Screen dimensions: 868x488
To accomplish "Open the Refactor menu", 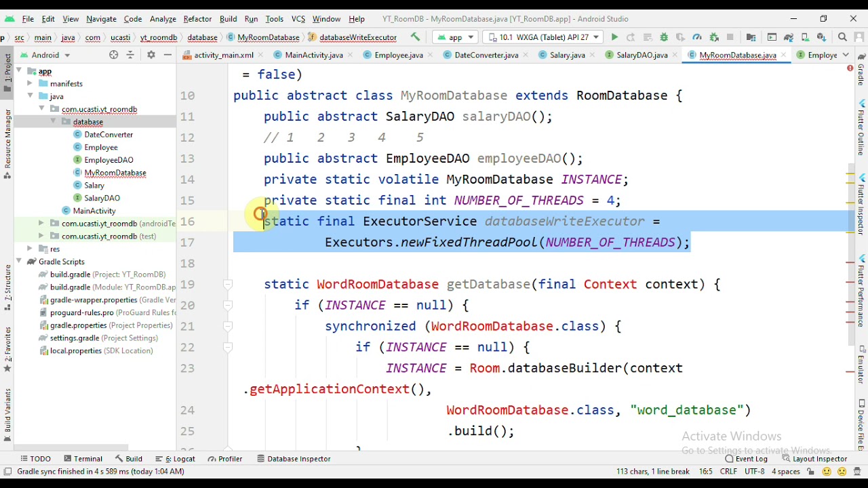I will (x=197, y=19).
